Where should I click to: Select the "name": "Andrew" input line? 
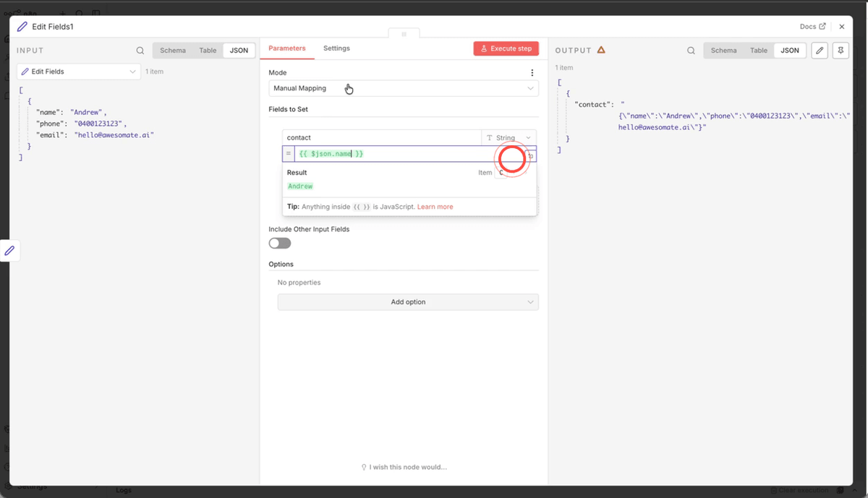pyautogui.click(x=72, y=113)
